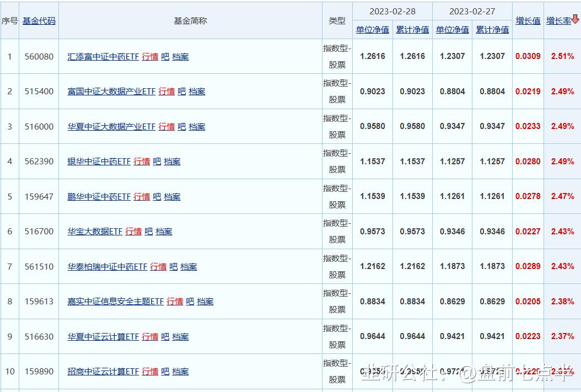This screenshot has height=392, width=581.
Task: Open fund page for 银华中证中药ETF
Action: coord(100,161)
